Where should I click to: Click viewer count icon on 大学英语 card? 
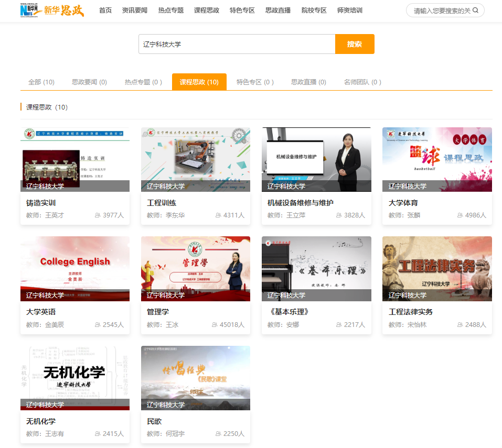[98, 324]
